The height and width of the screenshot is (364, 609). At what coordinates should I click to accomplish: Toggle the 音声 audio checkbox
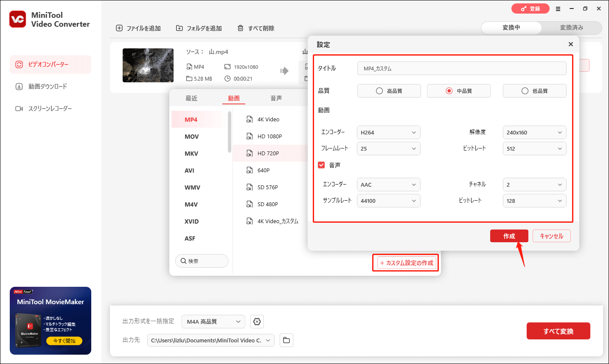321,165
